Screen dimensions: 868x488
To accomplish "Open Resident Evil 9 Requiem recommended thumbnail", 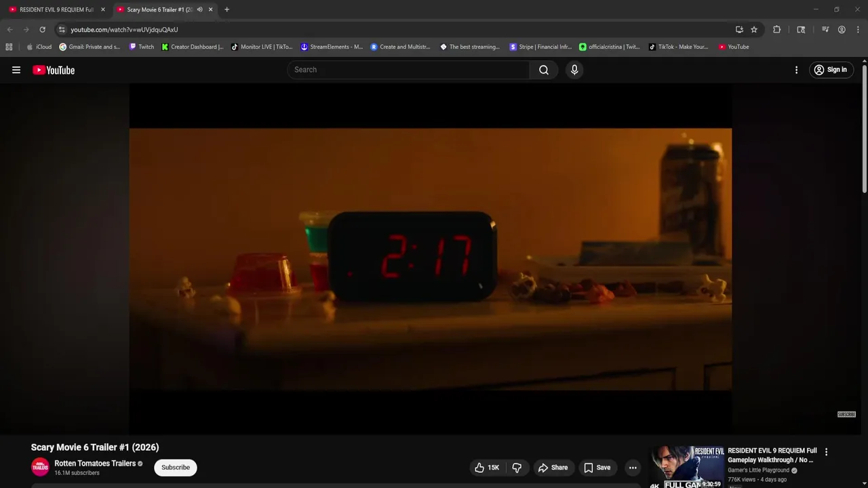I will (x=687, y=467).
